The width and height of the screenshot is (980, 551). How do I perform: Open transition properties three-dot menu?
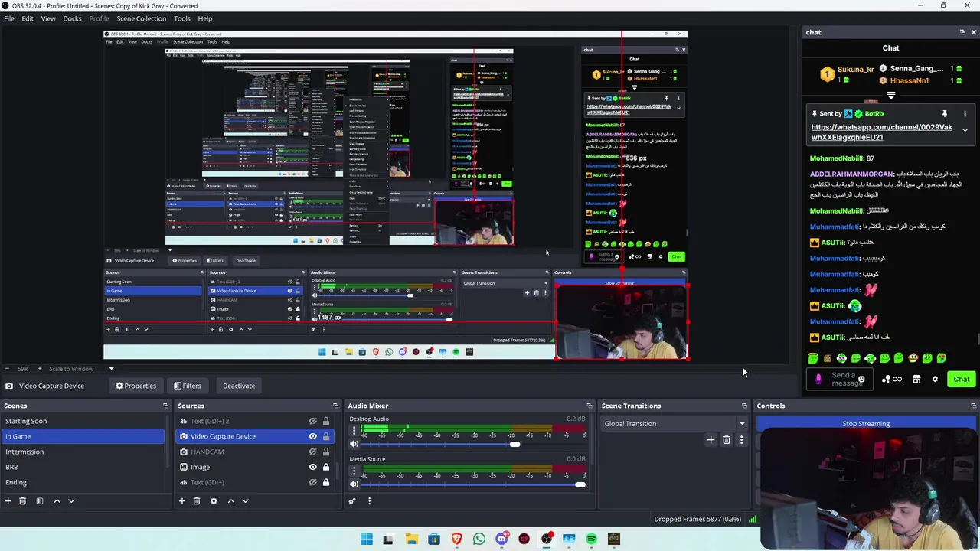click(741, 440)
